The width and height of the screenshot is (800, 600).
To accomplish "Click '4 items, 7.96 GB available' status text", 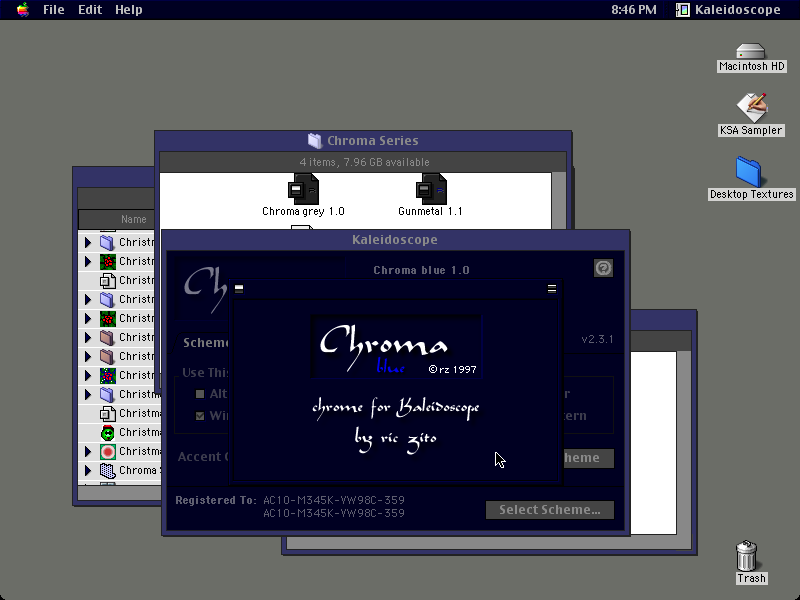I will click(x=364, y=162).
